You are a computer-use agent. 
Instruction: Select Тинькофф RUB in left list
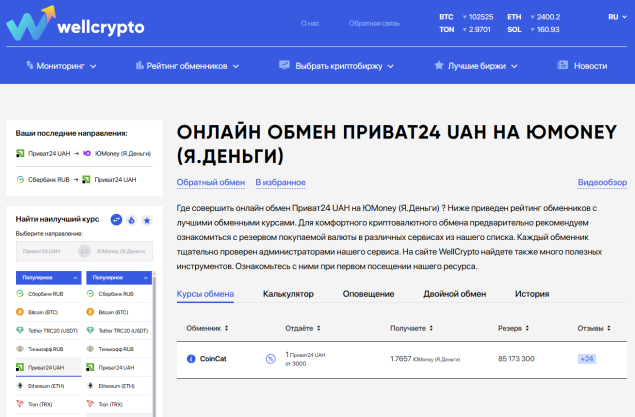49,349
